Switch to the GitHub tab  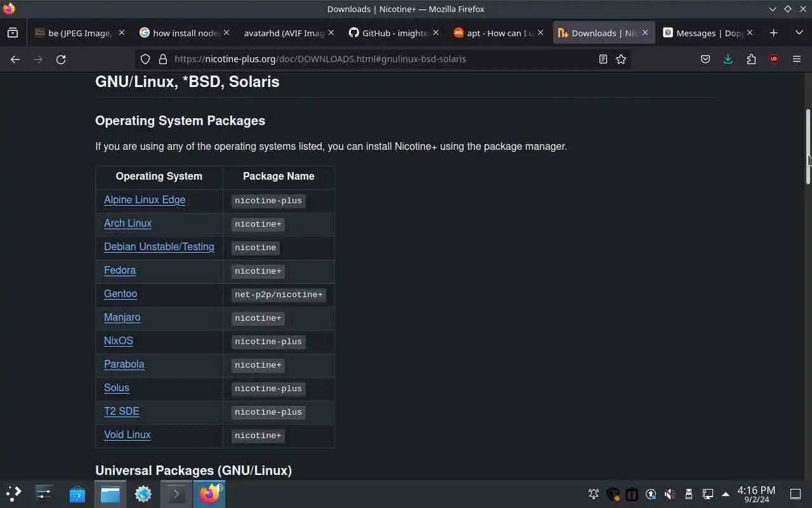pyautogui.click(x=393, y=33)
